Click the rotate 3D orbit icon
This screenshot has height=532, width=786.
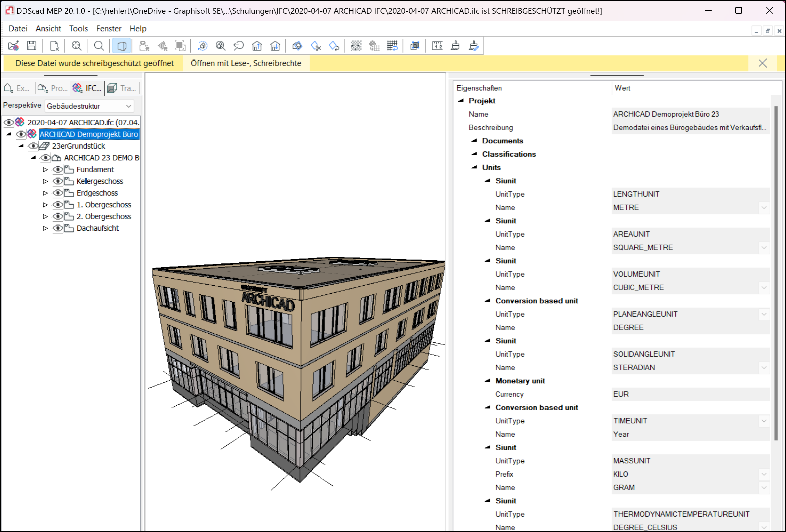(202, 46)
